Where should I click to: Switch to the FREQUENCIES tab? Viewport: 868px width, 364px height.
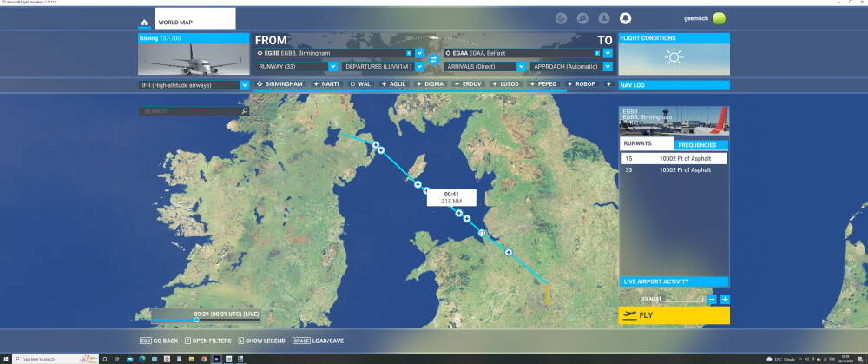coord(700,144)
